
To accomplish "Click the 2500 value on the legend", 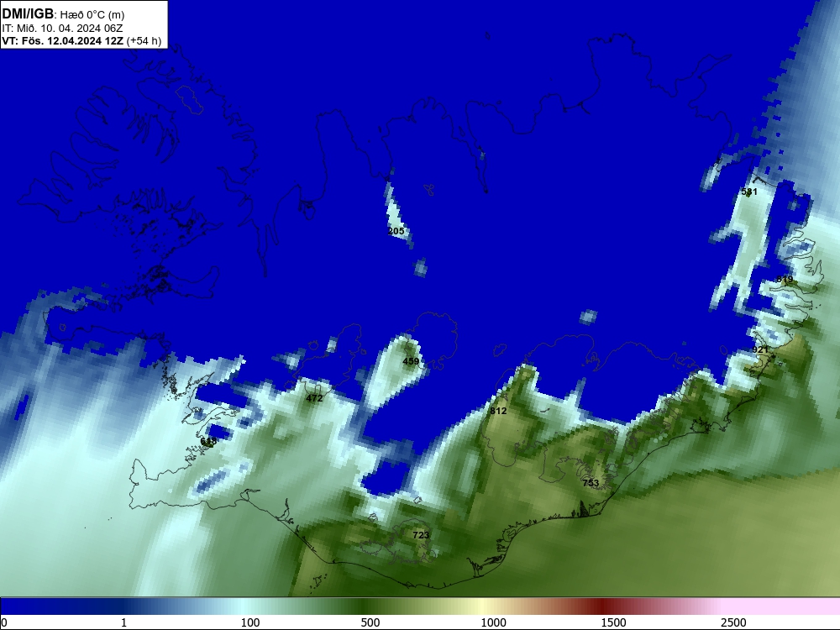I will point(733,622).
